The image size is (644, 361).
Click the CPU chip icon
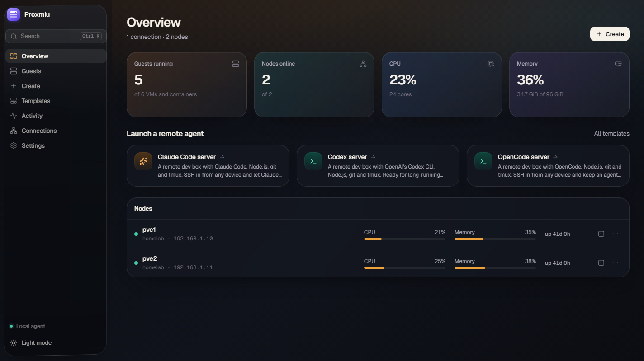(x=491, y=64)
